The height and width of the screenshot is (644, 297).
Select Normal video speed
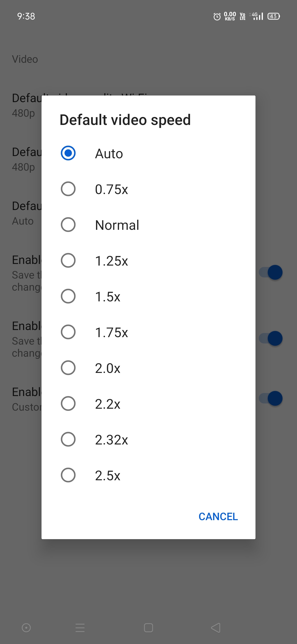68,225
